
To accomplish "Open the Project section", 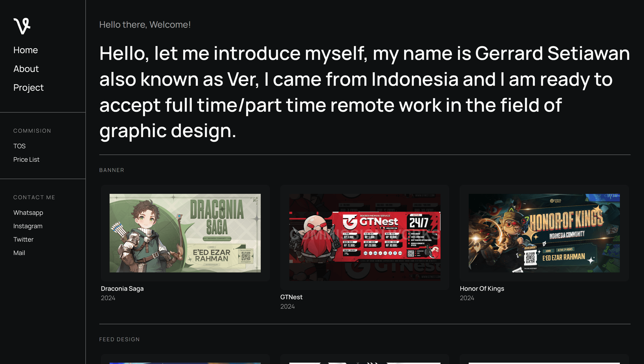I will tap(29, 88).
